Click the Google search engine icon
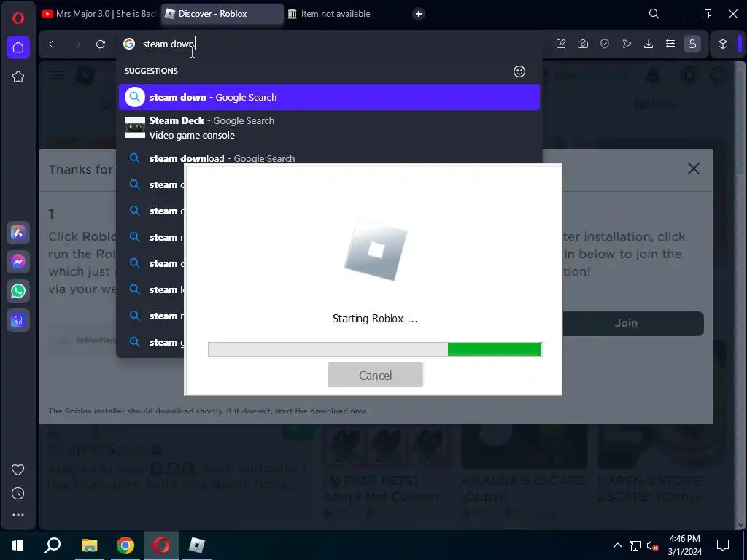 pos(129,44)
